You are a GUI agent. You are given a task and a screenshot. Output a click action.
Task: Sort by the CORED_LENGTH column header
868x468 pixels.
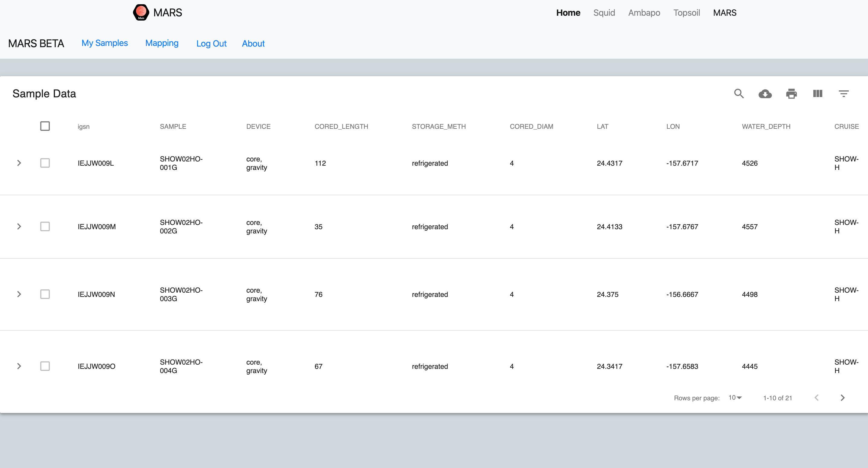coord(341,126)
